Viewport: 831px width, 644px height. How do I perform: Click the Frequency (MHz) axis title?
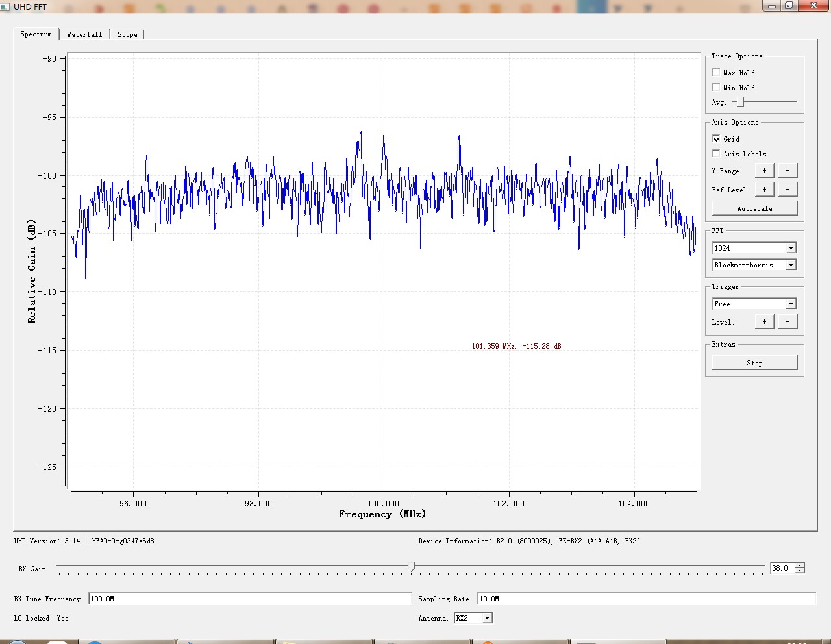(x=382, y=514)
